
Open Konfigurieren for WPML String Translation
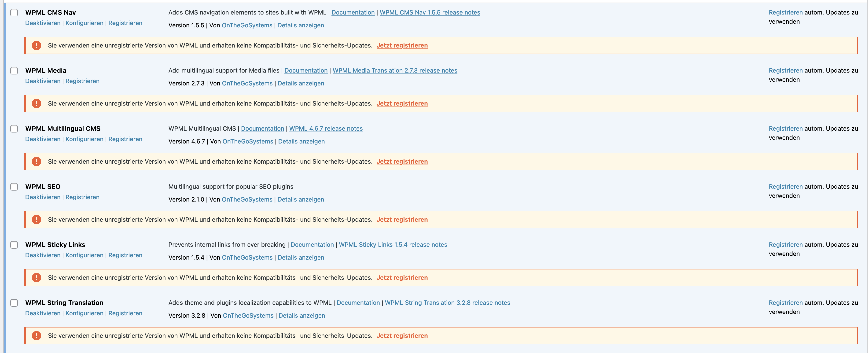tap(84, 313)
